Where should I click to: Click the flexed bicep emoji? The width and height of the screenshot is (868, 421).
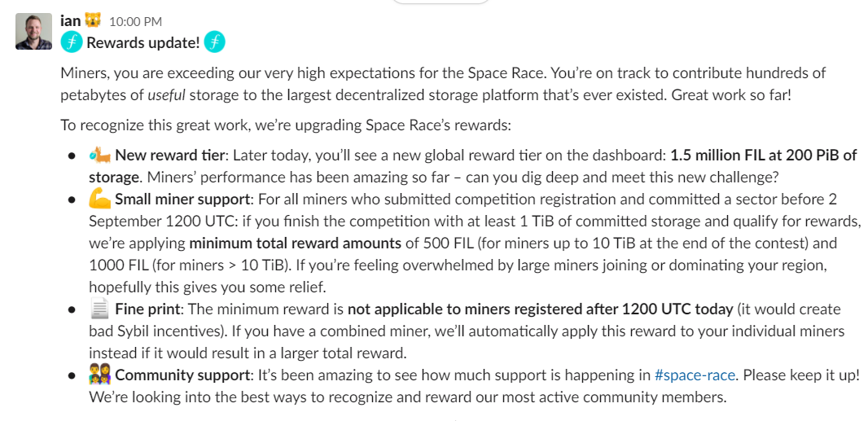(100, 199)
